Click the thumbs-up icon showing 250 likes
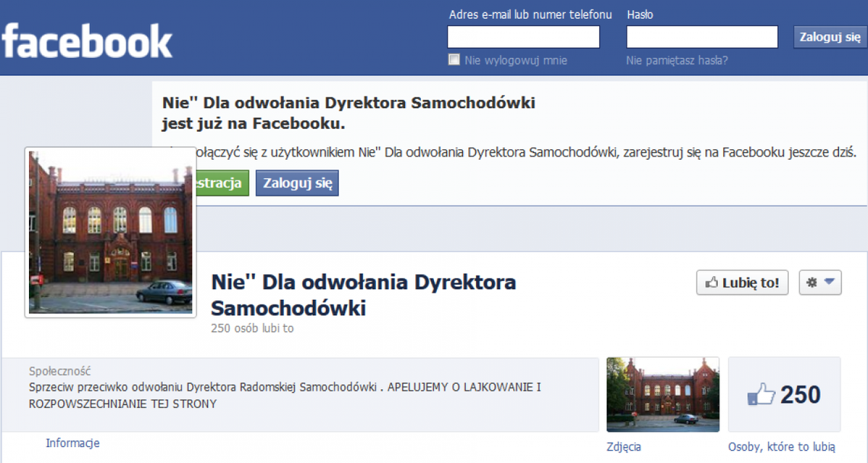The height and width of the screenshot is (463, 868). tap(761, 394)
